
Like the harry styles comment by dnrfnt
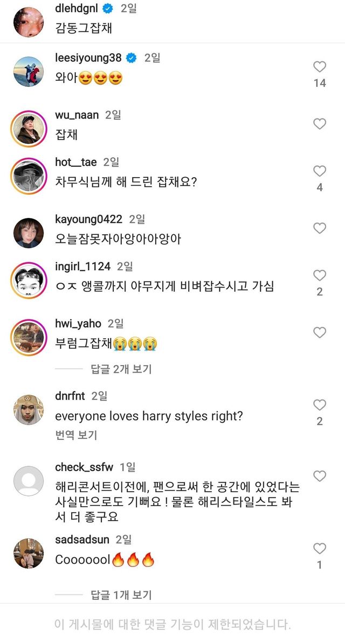[320, 405]
